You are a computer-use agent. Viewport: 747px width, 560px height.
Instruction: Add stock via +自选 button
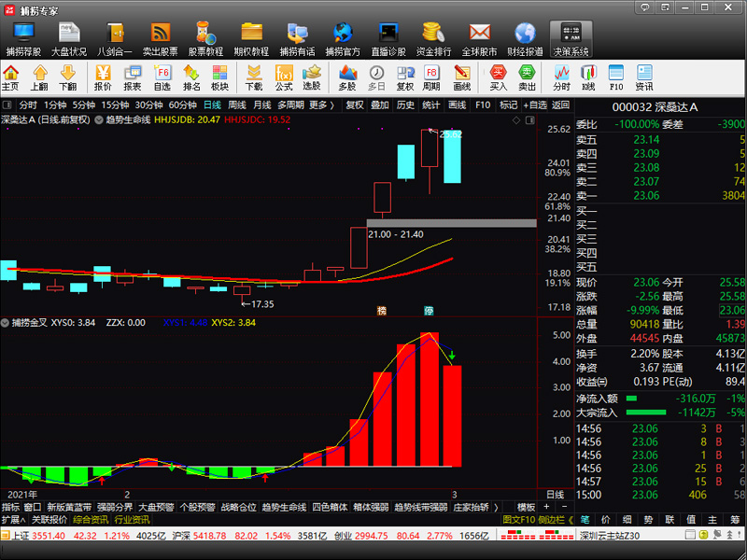[533, 105]
